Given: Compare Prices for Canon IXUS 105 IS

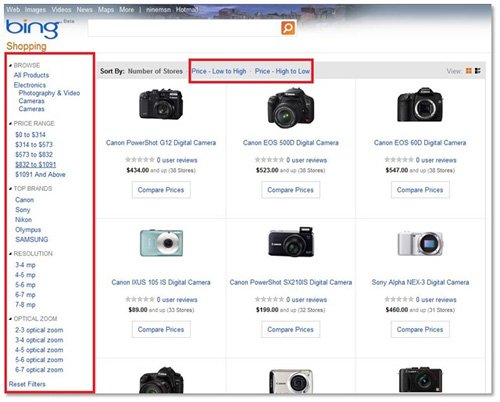Looking at the screenshot, I should click(x=161, y=329).
